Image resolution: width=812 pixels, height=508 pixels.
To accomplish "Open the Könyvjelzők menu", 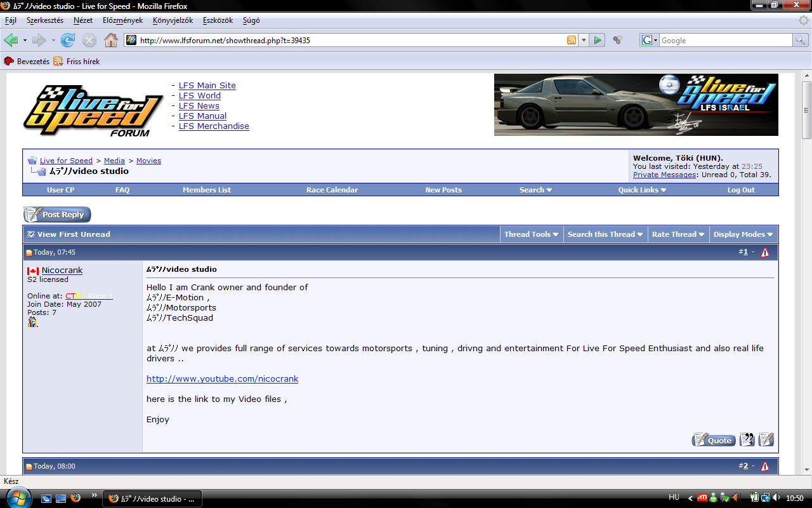I will click(x=173, y=20).
